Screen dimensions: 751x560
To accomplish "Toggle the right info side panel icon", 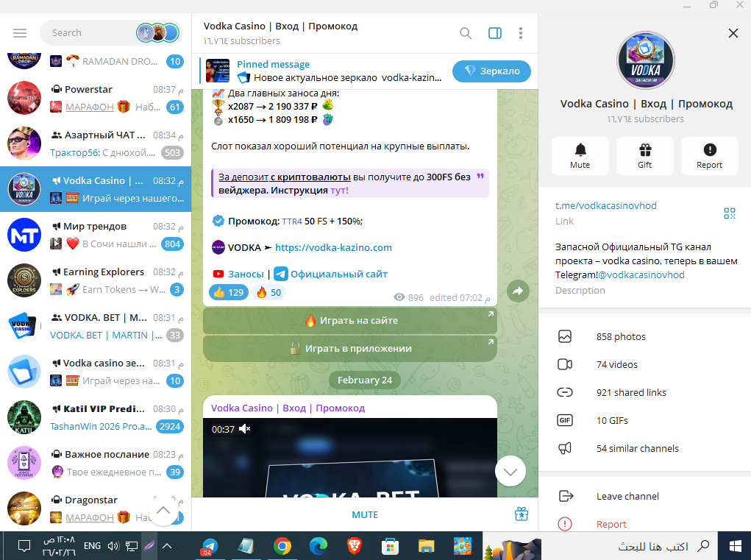I will click(x=495, y=33).
